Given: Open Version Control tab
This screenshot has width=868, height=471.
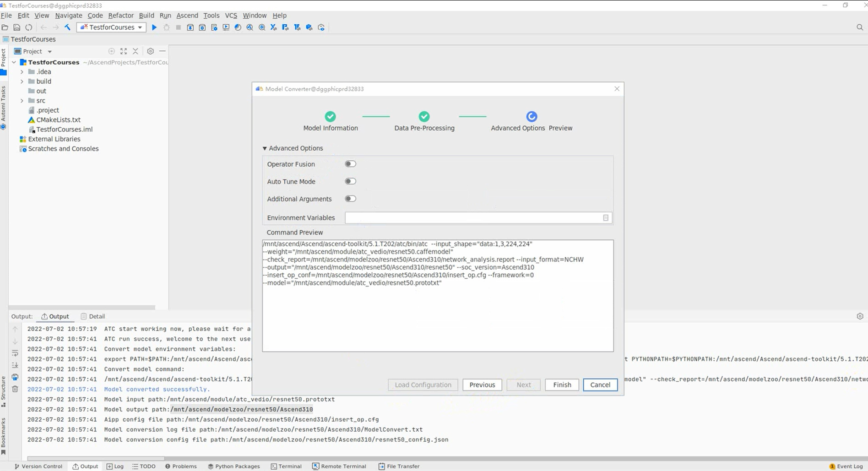Looking at the screenshot, I should [38, 466].
